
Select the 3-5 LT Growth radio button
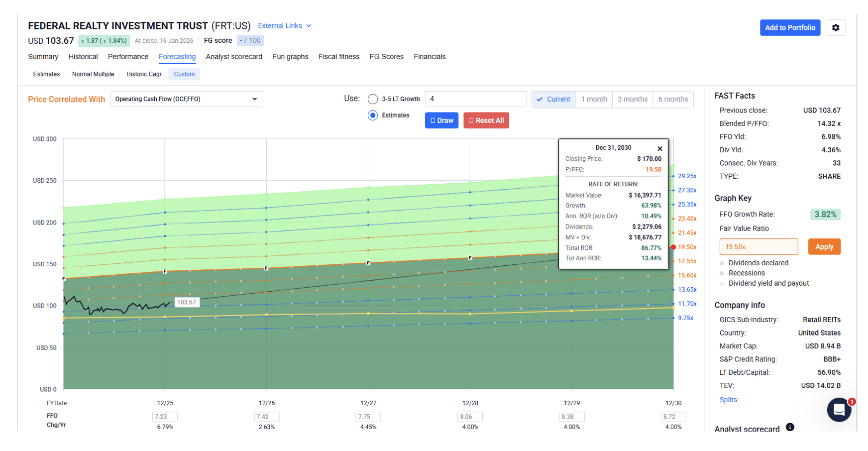coord(373,99)
